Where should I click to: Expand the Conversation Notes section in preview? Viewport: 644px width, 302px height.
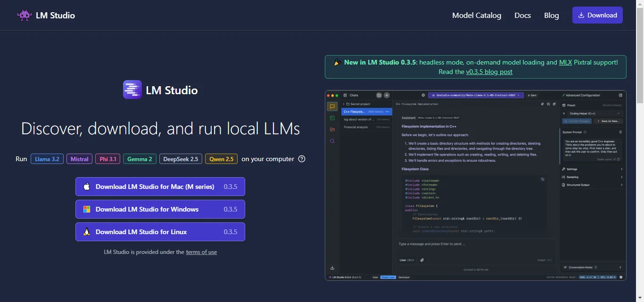(x=593, y=267)
